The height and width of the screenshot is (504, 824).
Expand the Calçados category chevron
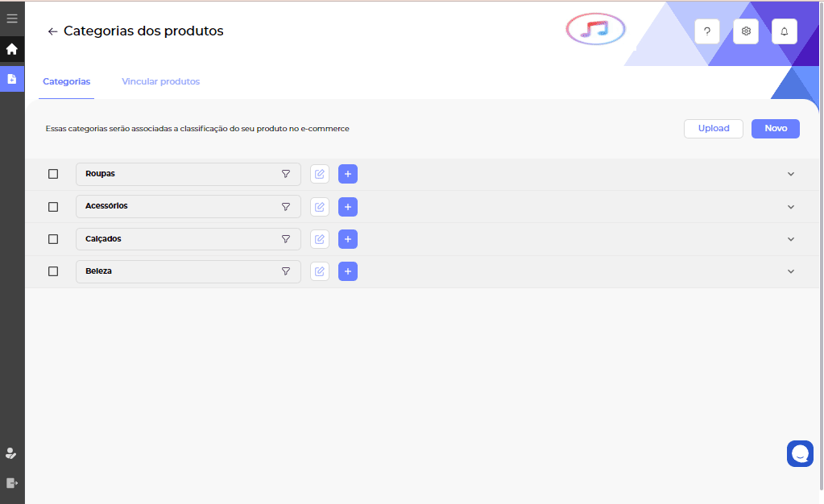click(x=790, y=239)
